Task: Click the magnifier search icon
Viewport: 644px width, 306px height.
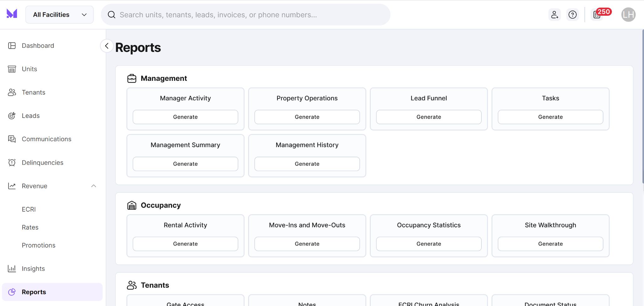Action: click(112, 15)
